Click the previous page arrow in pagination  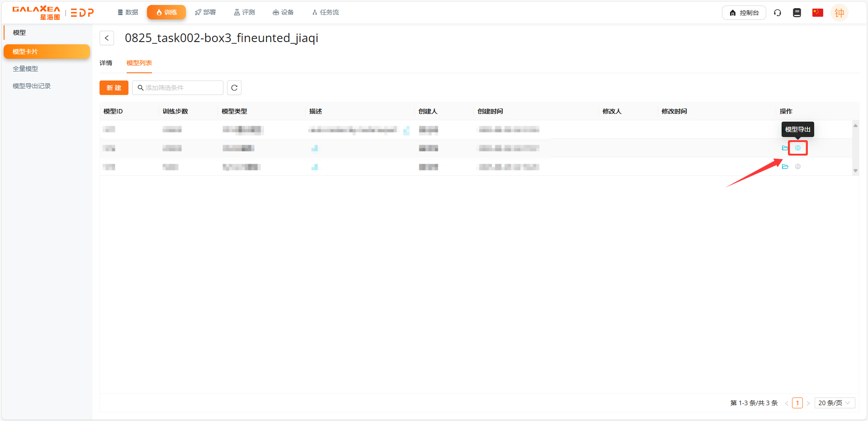tap(787, 403)
